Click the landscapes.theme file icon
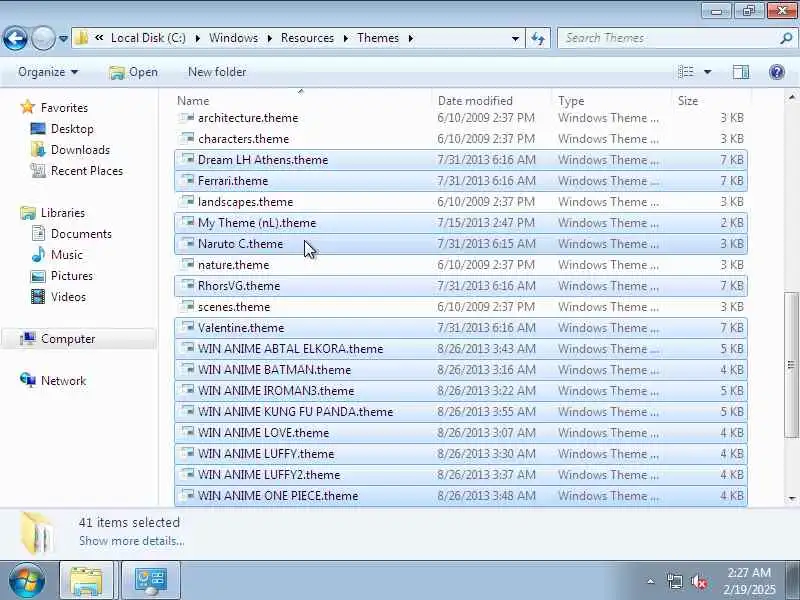Image resolution: width=800 pixels, height=600 pixels. (187, 201)
